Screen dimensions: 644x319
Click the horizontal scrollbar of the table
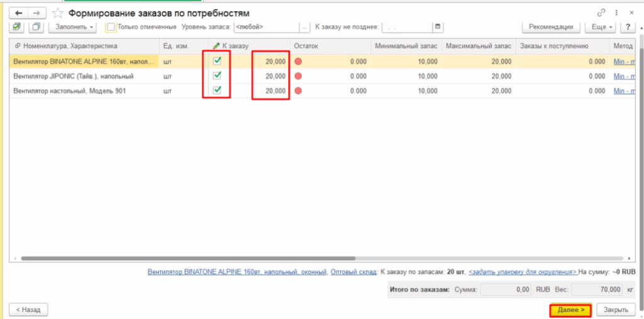189,258
